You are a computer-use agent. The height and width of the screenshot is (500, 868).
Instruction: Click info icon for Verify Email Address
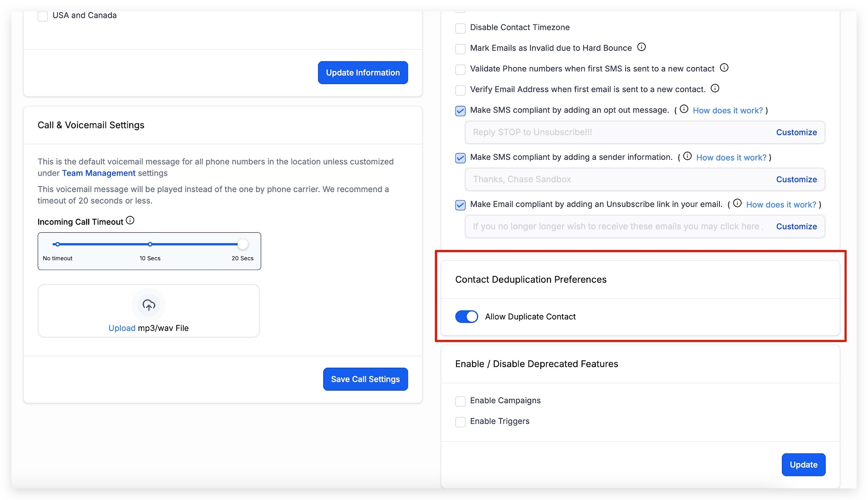715,88
